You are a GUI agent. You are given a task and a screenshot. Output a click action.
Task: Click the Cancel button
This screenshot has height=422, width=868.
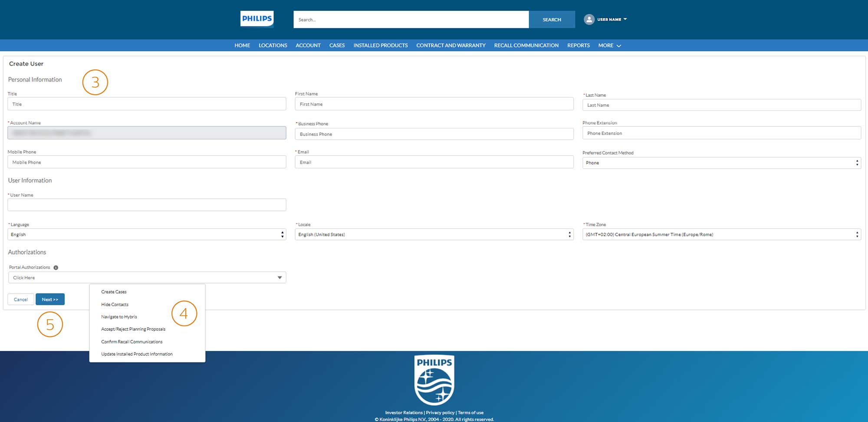(20, 300)
